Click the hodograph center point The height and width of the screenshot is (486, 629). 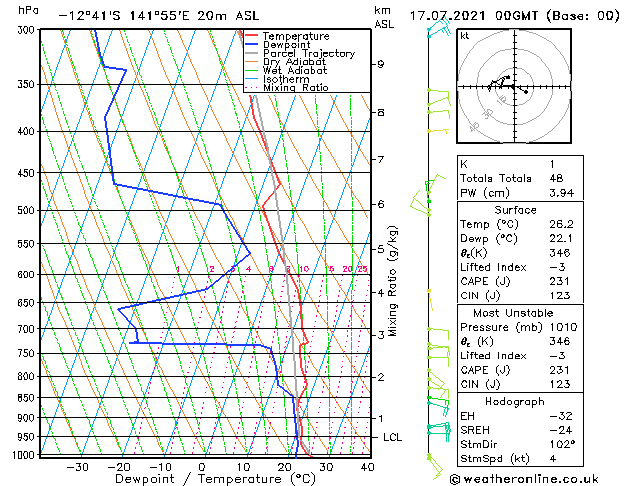514,86
